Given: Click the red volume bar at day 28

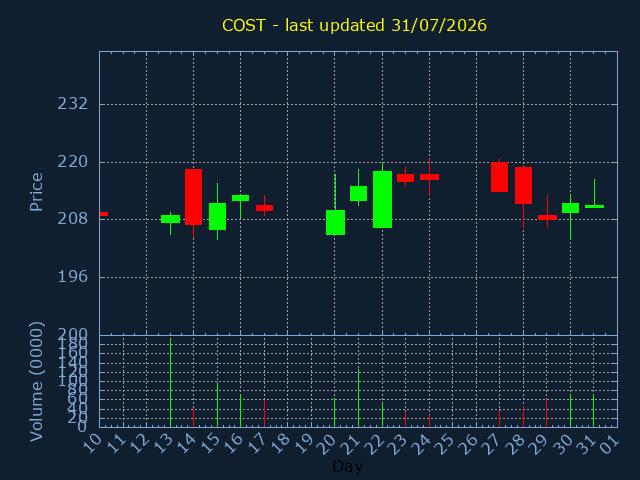Looking at the screenshot, I should 523,416.
